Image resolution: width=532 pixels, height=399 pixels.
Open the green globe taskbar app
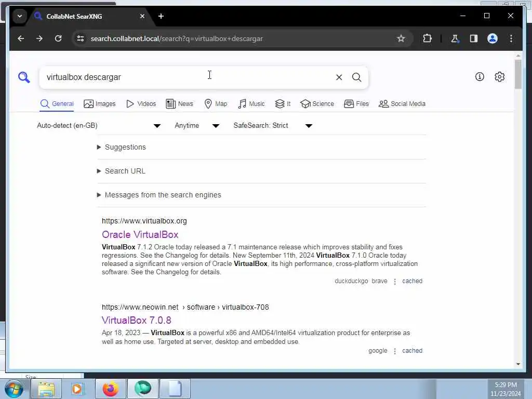coord(142,389)
